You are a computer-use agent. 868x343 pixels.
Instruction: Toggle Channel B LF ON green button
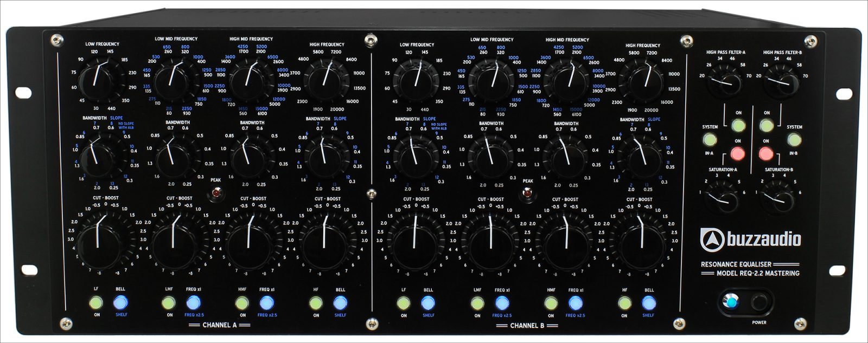[403, 303]
